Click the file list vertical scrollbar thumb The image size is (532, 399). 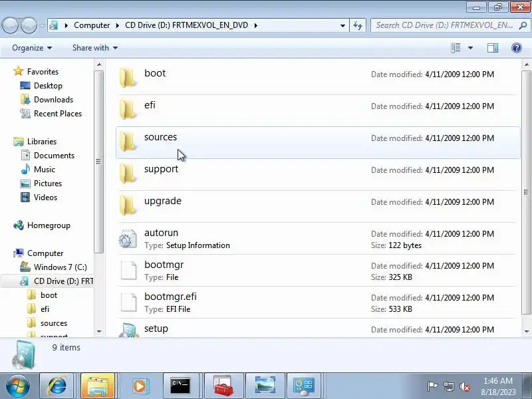pos(526,192)
